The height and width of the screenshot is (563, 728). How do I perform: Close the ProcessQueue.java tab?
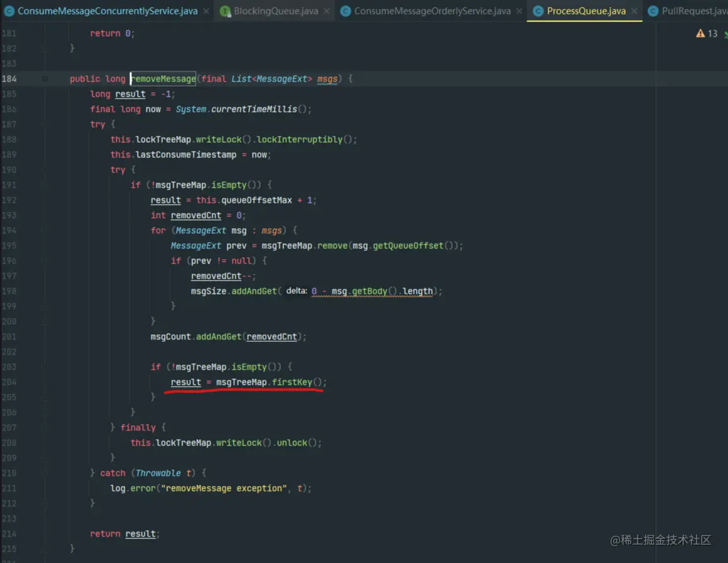(634, 11)
